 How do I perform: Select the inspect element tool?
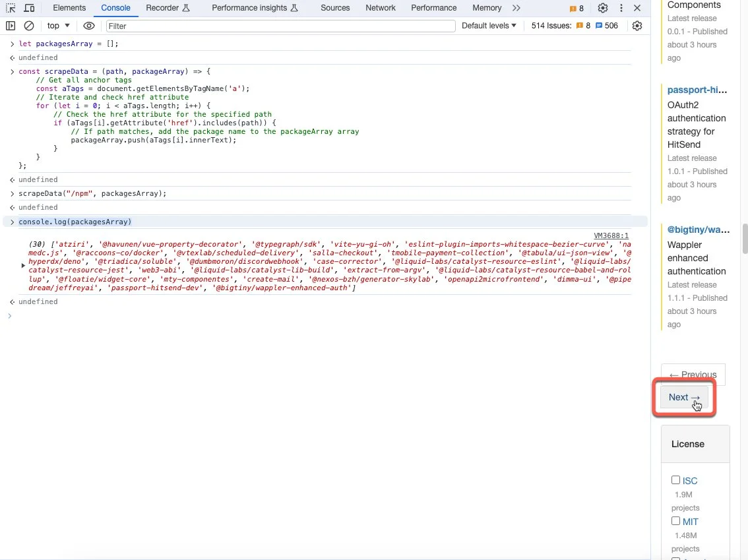(10, 7)
